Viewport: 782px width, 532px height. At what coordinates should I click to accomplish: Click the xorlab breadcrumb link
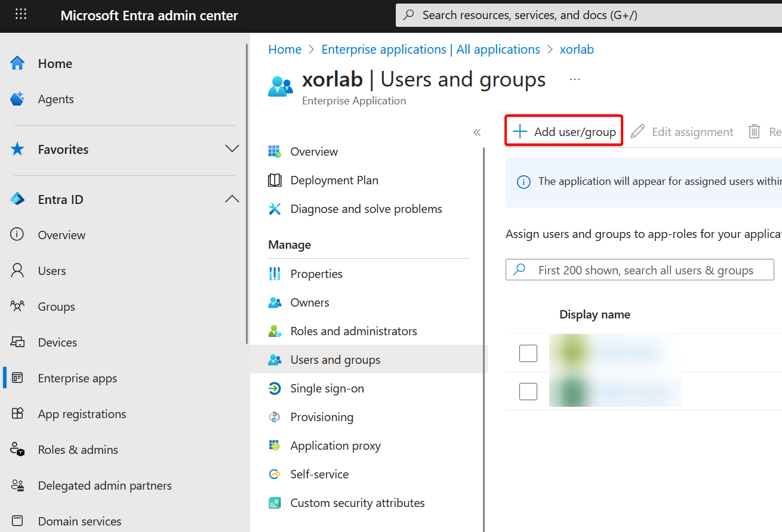[577, 50]
